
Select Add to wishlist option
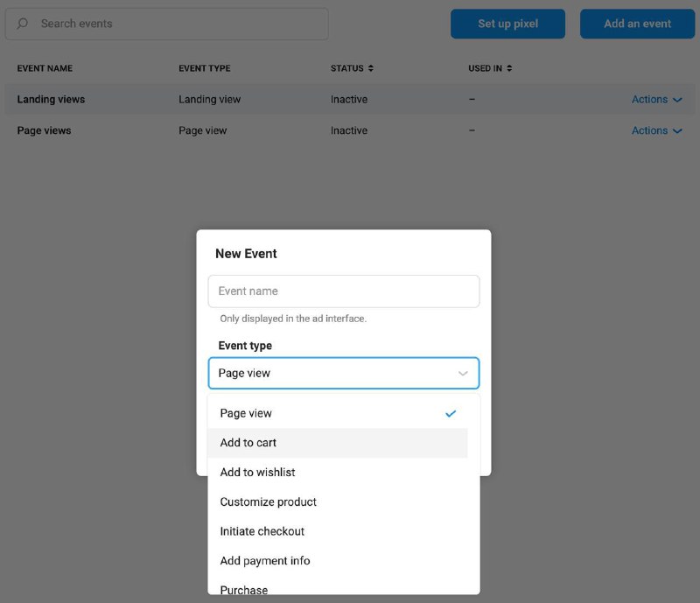[338, 472]
